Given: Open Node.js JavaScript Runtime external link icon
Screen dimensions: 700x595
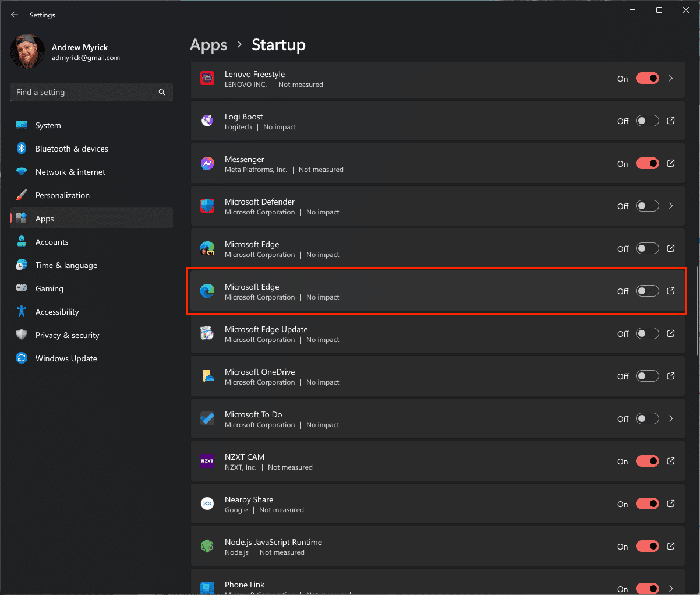Looking at the screenshot, I should tap(671, 546).
